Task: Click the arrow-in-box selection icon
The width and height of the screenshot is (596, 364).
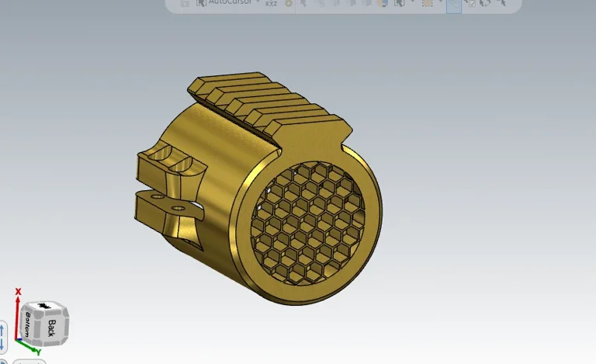Action: [399, 3]
